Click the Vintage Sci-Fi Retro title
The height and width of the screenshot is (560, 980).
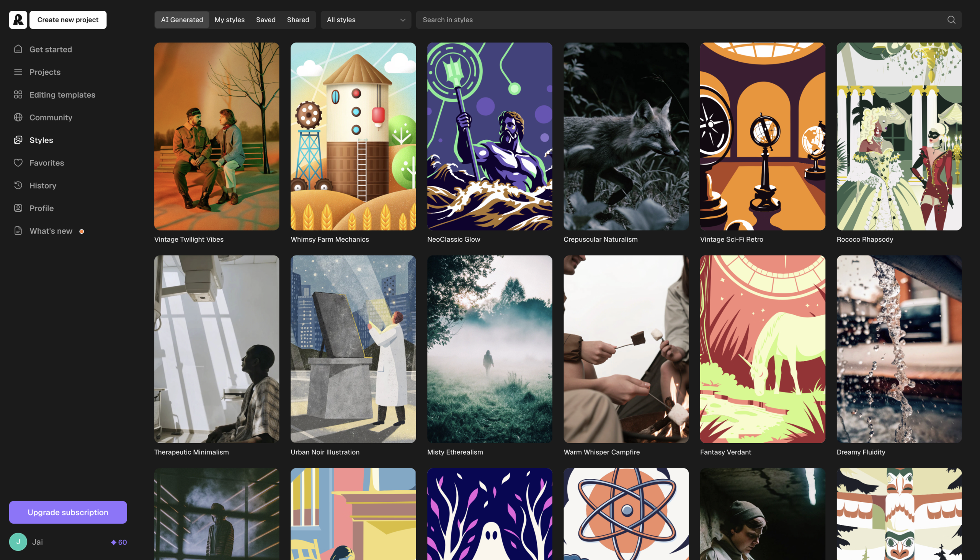pos(732,239)
